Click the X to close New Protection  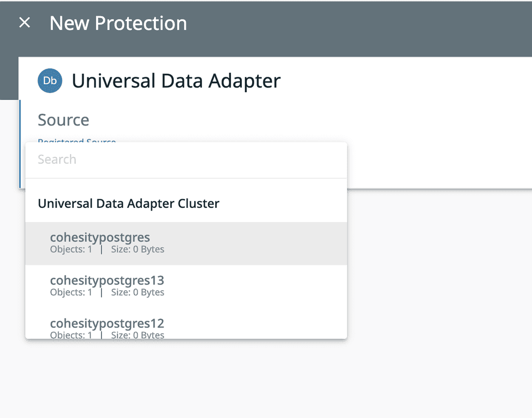pyautogui.click(x=24, y=22)
